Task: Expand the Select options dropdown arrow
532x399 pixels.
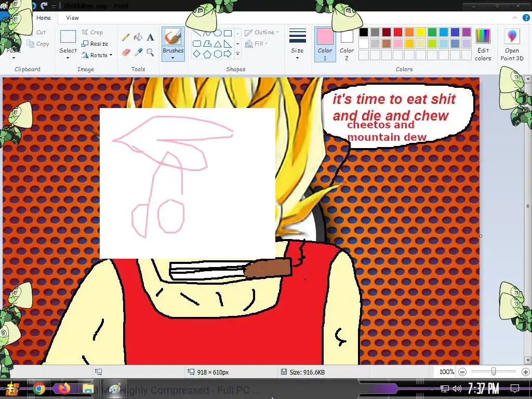Action: click(68, 58)
